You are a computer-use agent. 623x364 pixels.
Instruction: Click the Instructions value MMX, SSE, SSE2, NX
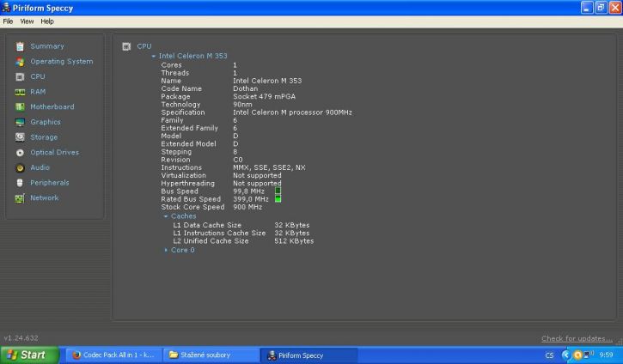pos(269,167)
